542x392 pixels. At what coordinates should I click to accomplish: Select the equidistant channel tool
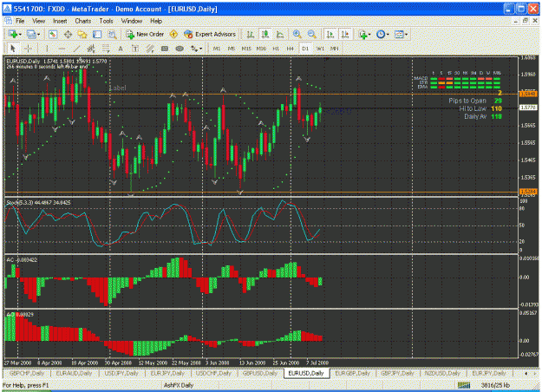pos(91,49)
